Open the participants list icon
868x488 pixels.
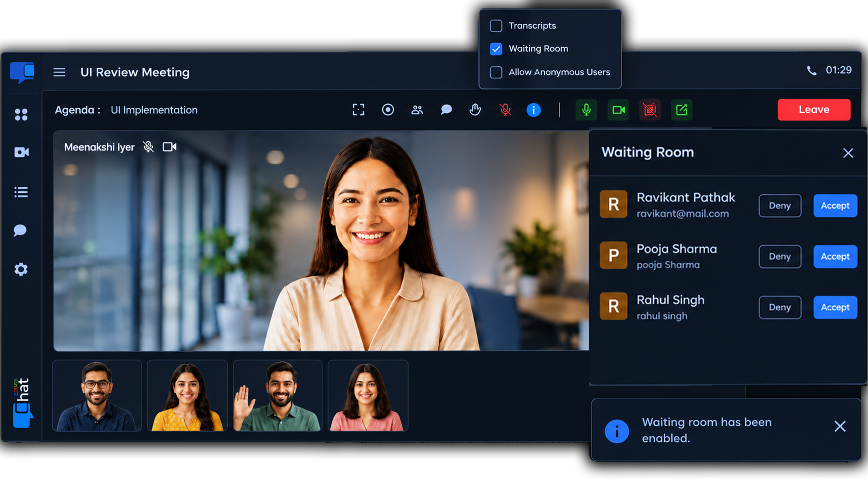click(x=417, y=110)
